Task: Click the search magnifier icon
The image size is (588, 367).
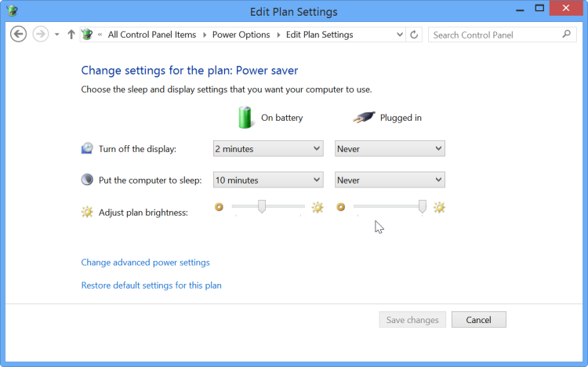Action: click(x=567, y=35)
